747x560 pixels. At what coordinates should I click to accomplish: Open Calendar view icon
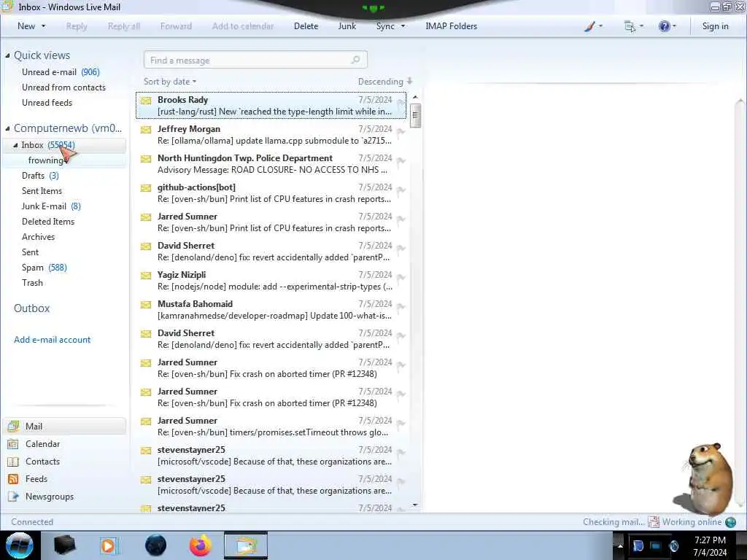(x=13, y=444)
